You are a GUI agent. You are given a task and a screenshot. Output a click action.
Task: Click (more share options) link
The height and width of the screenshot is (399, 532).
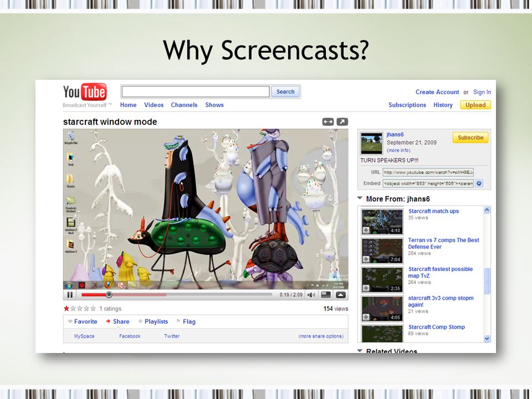pos(321,336)
